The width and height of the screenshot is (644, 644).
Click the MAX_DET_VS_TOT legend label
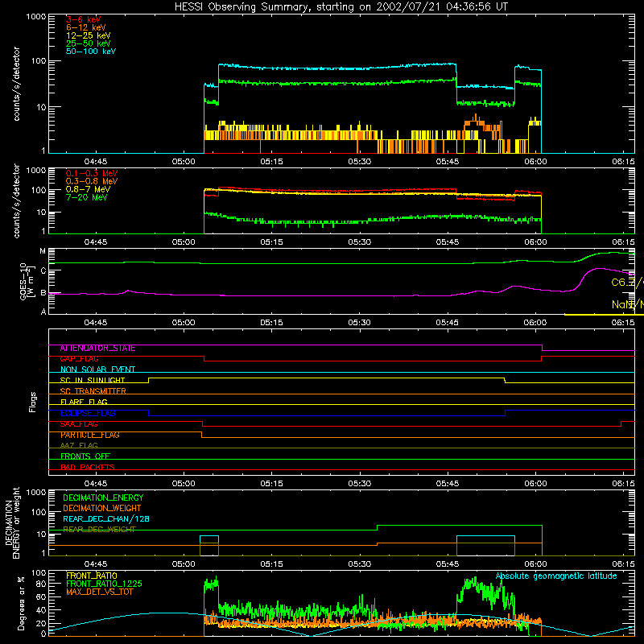99,592
